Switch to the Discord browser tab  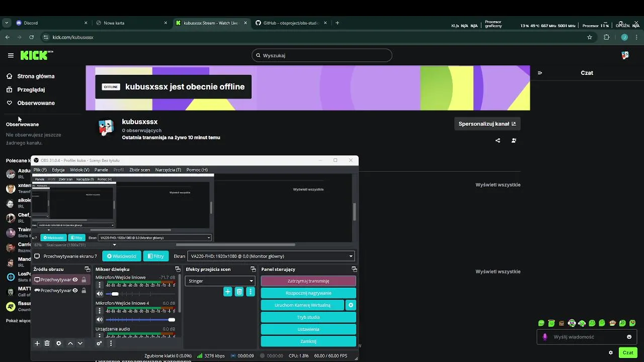pos(50,23)
